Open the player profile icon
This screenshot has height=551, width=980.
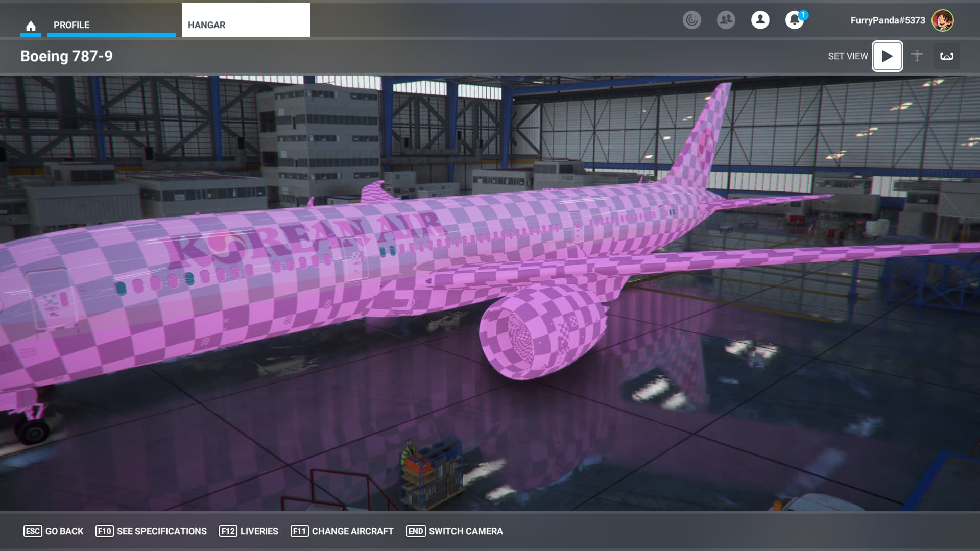point(760,20)
